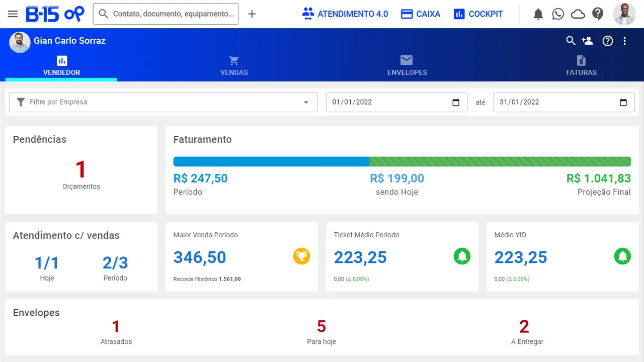Image resolution: width=644 pixels, height=362 pixels.
Task: Click the cloud sync icon
Action: [x=578, y=14]
